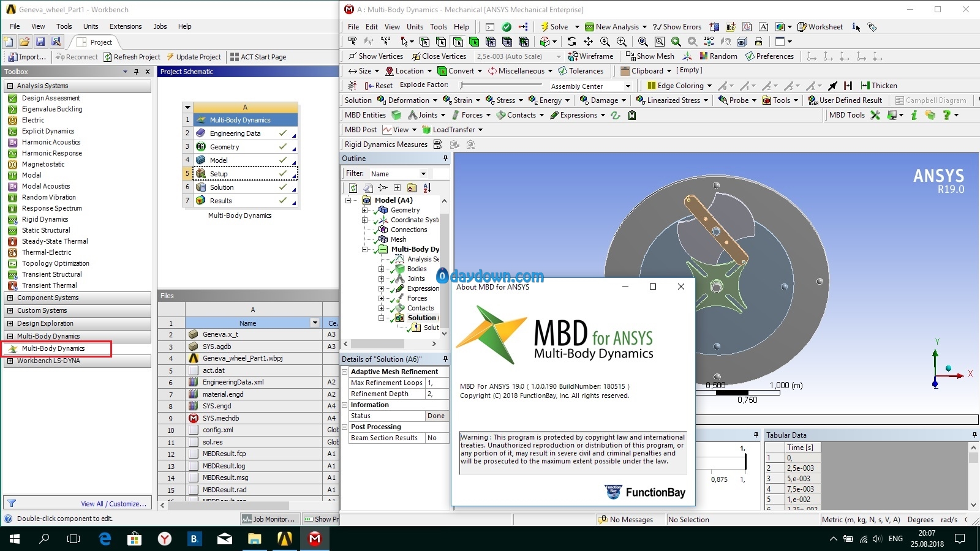Click the ISO view icon
The image size is (980, 551).
click(x=709, y=42)
